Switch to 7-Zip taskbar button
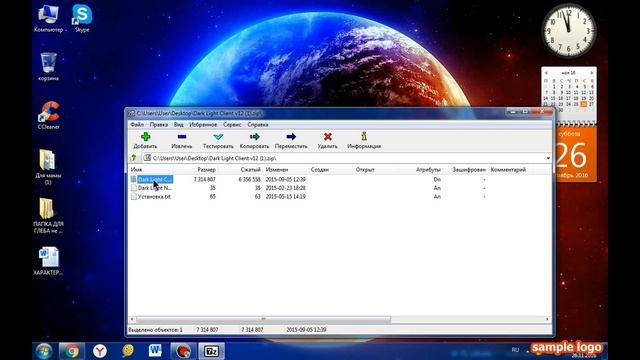The image size is (640, 360). click(211, 351)
